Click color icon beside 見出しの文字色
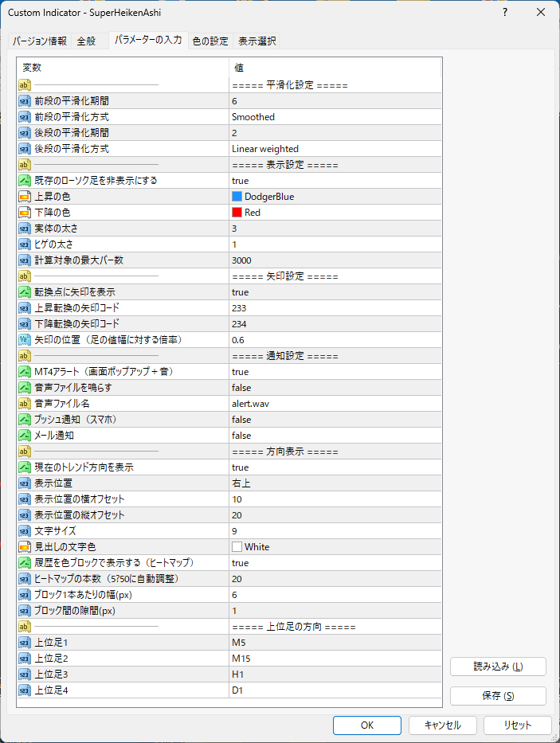The height and width of the screenshot is (743, 560). click(x=24, y=547)
